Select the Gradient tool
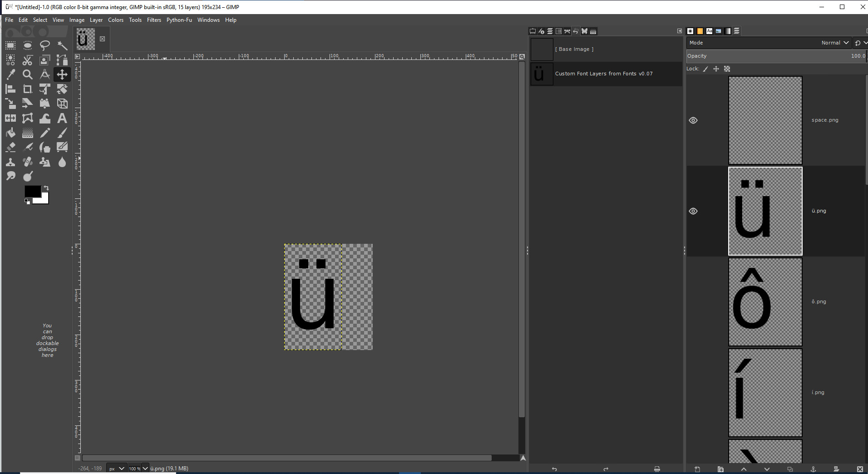This screenshot has width=868, height=474. tap(28, 133)
